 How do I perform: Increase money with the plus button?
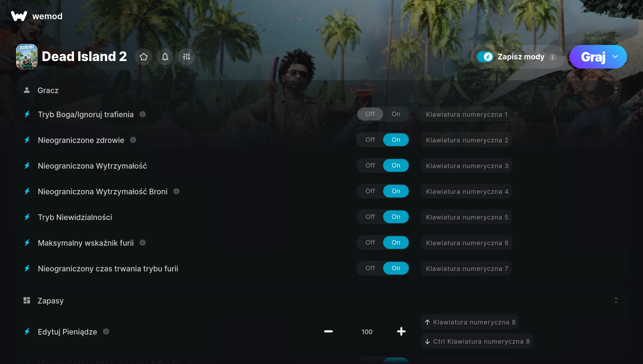pyautogui.click(x=401, y=331)
